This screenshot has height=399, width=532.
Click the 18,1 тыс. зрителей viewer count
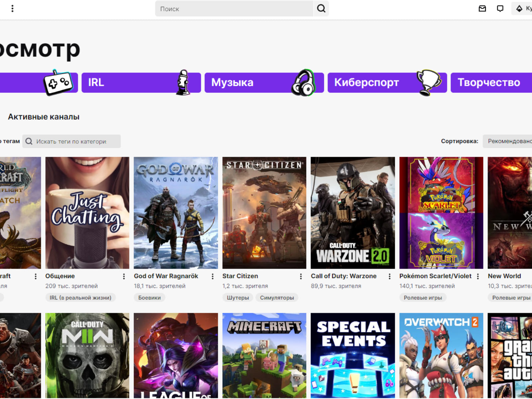[x=160, y=286]
